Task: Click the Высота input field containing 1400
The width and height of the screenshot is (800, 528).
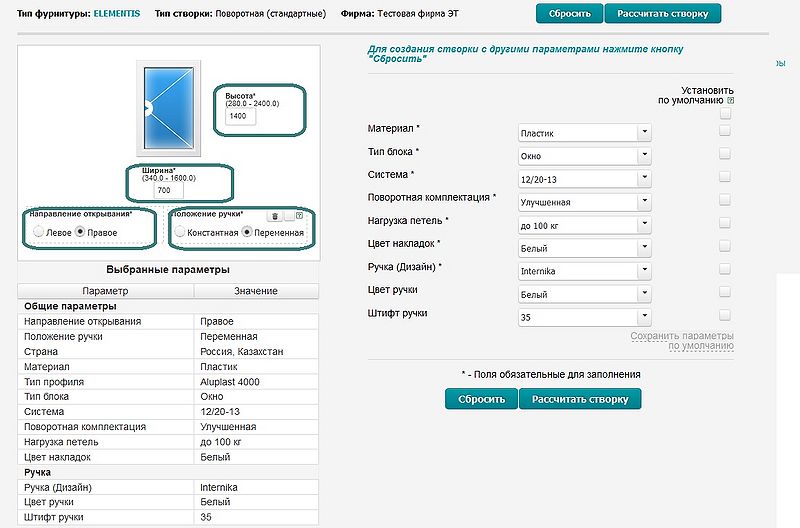Action: (x=241, y=116)
